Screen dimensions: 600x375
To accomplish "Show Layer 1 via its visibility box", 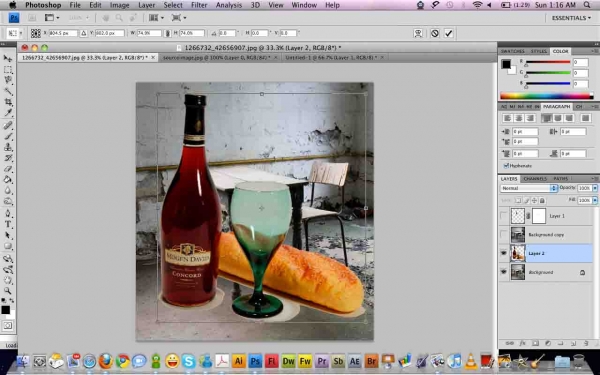I will click(x=504, y=216).
